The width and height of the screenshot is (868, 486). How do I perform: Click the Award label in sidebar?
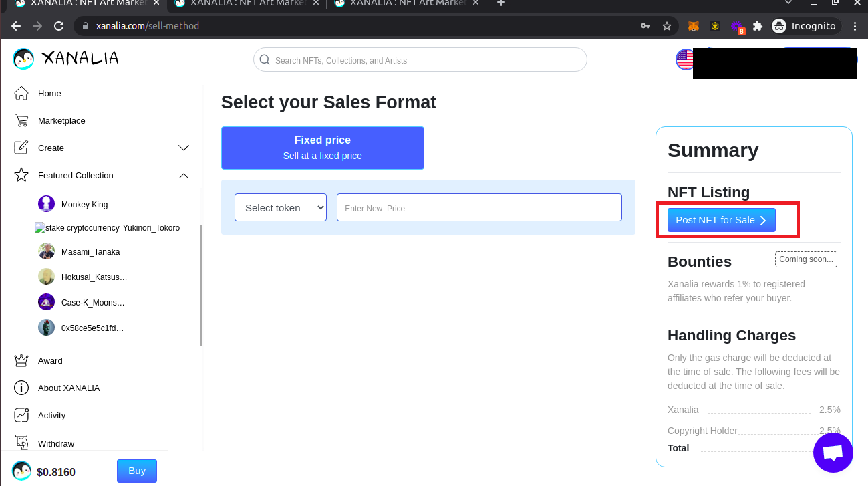50,360
